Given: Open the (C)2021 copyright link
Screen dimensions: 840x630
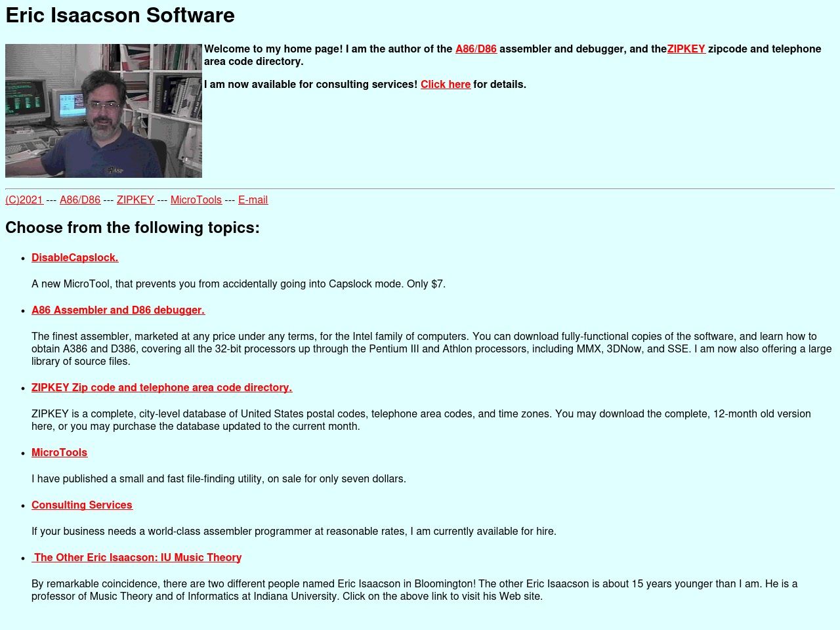Looking at the screenshot, I should click(x=24, y=200).
